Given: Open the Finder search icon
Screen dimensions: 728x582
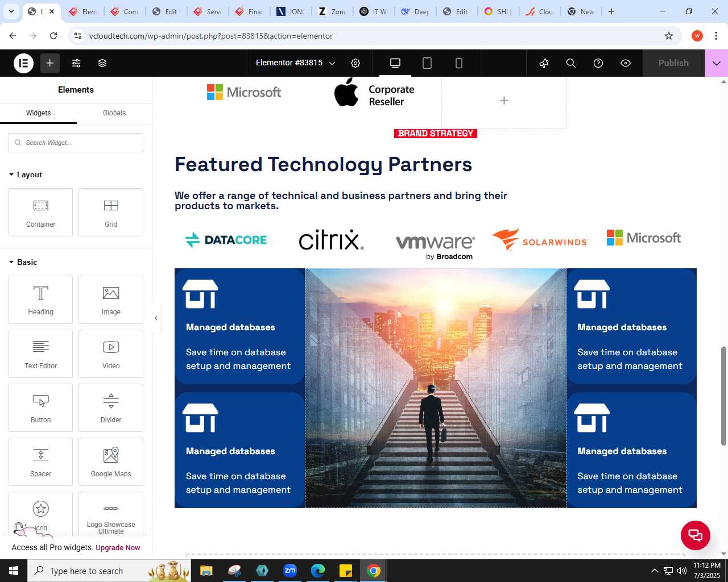Looking at the screenshot, I should [x=571, y=63].
